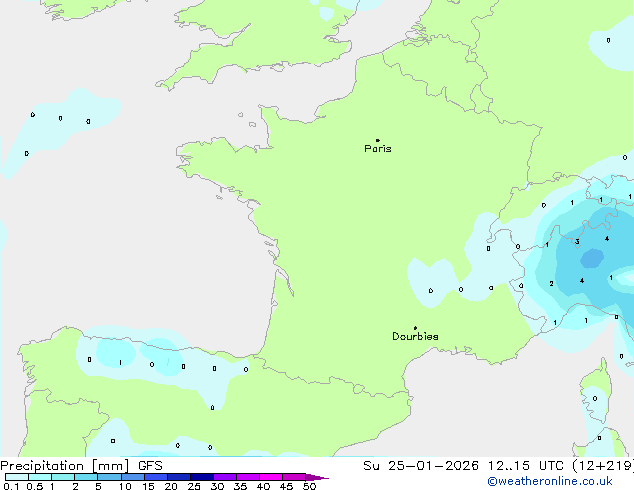Viewport: 634px width, 490px height.
Task: Pick the 10–15 mm legend color swatch
Action: click(133, 477)
